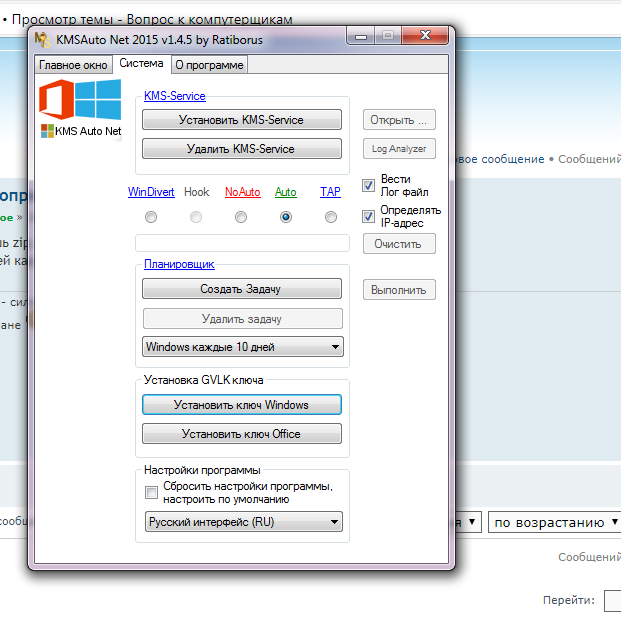
Task: Click the Создать Задачу button
Action: click(242, 288)
